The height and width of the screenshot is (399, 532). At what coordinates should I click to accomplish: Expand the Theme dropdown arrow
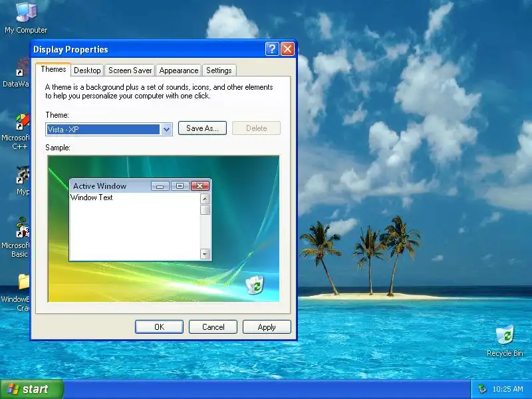(166, 129)
